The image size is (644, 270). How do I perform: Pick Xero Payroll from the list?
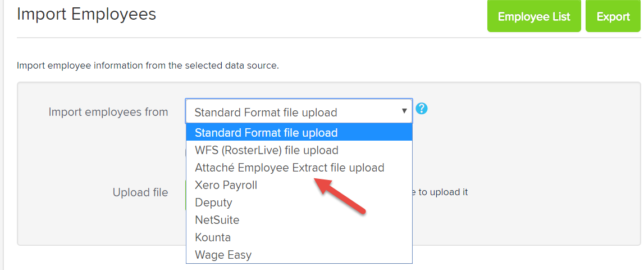point(299,185)
